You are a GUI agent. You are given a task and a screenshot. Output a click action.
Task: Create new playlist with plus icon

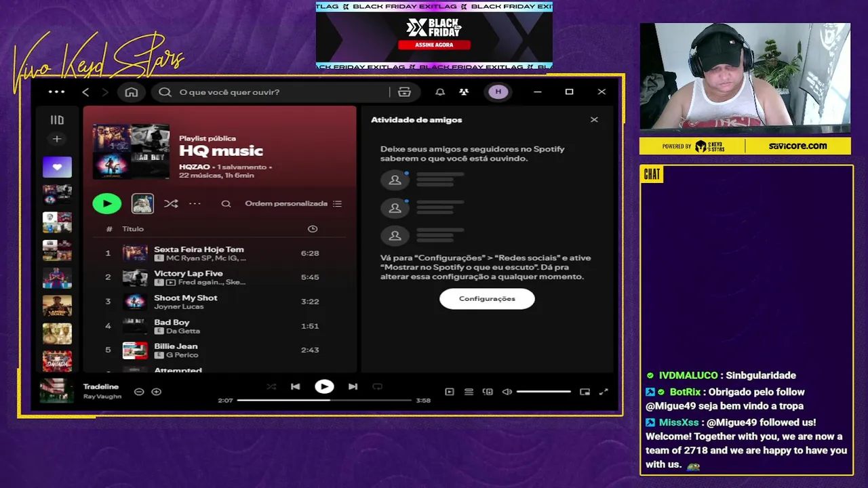point(57,139)
